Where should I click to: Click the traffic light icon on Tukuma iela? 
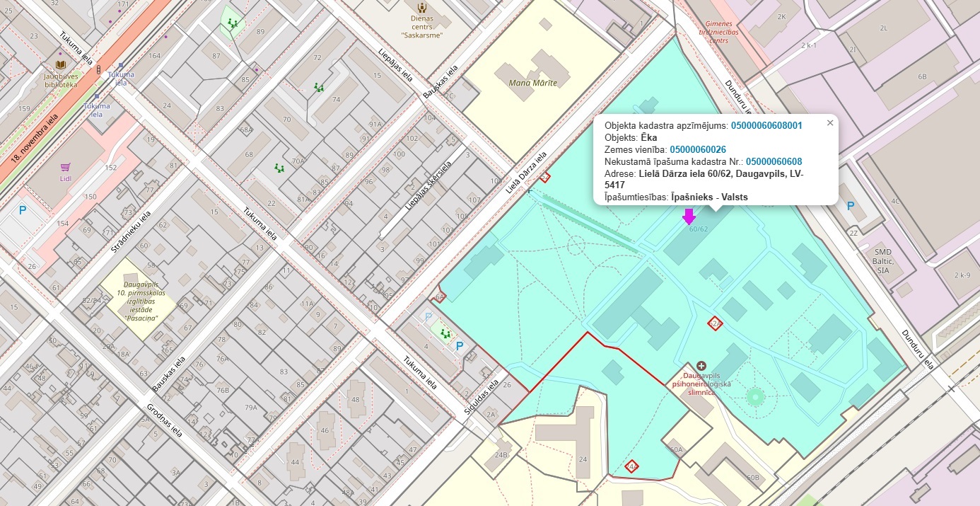point(98,70)
